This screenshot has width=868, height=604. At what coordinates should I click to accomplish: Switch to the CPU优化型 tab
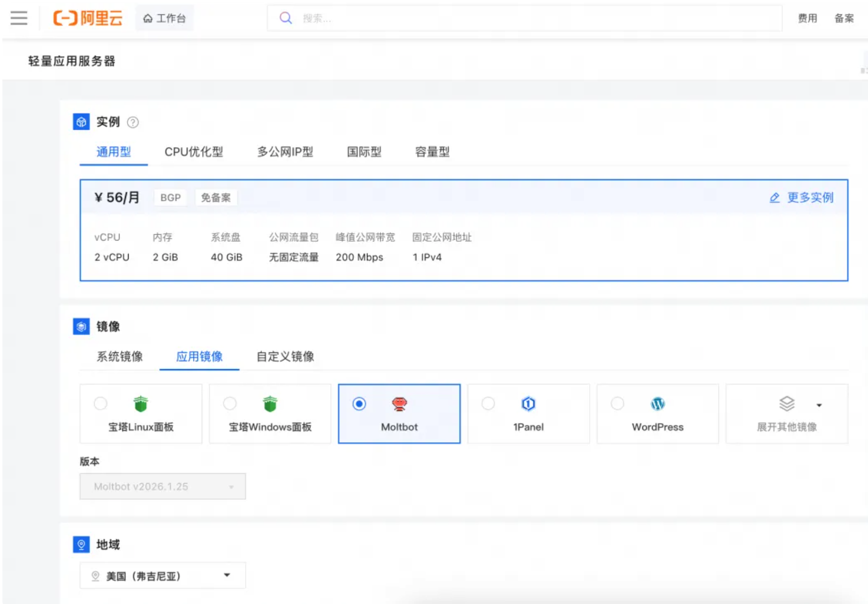(194, 152)
